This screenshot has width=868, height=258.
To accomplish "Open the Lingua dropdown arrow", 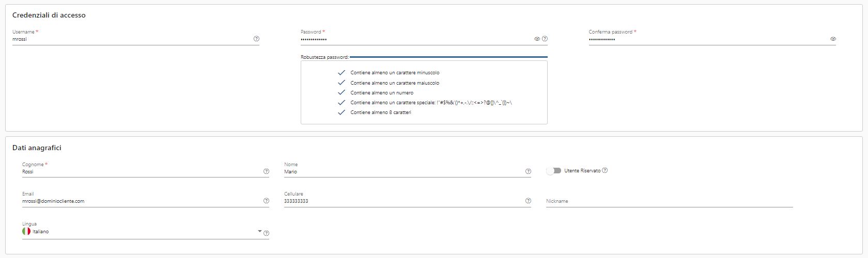I will (x=259, y=231).
